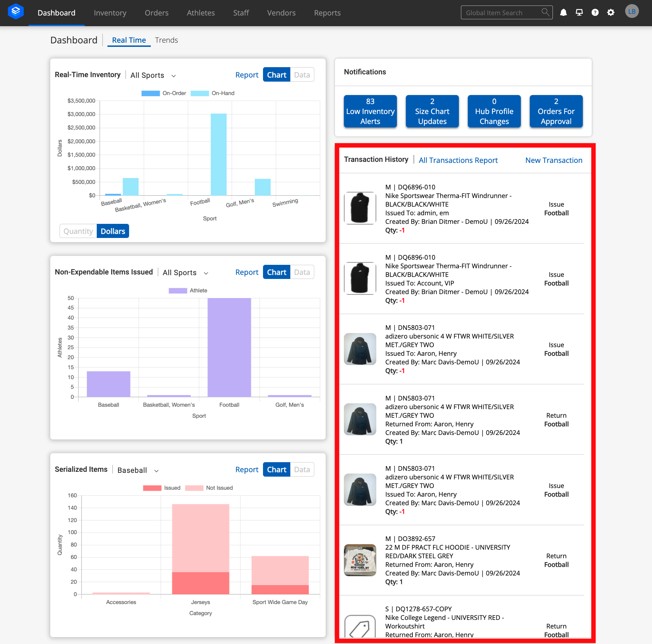Viewport: 652px width, 644px height.
Task: View 0 Hub Profile Changes
Action: 494,111
